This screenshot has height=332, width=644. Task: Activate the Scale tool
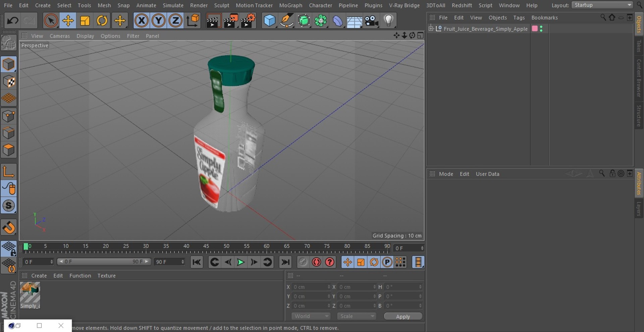[85, 21]
